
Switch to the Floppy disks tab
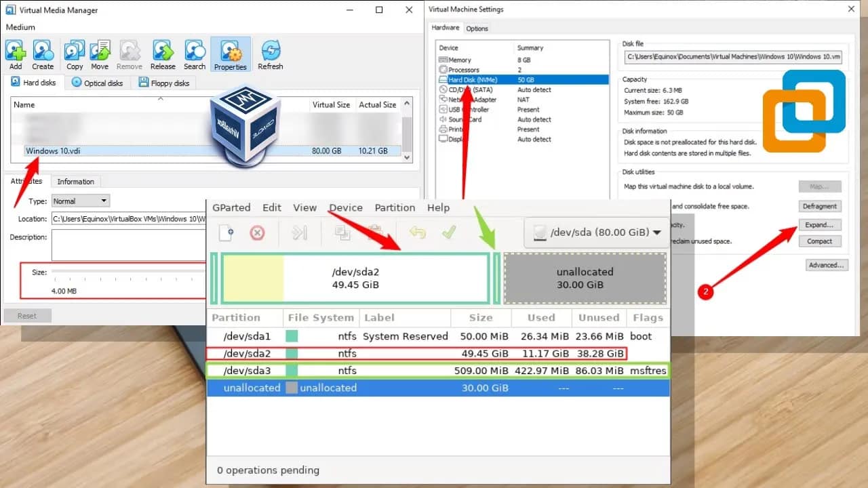164,82
